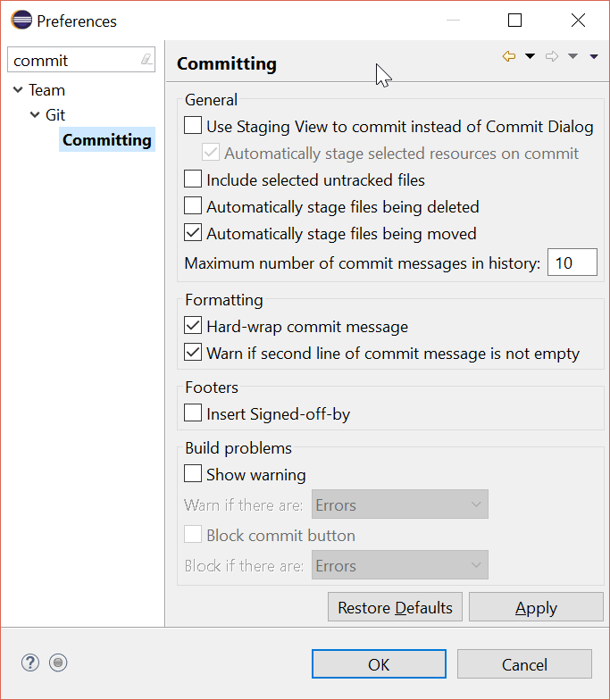This screenshot has width=610, height=700.
Task: Enable Use Staging View to commit
Action: pos(193,125)
